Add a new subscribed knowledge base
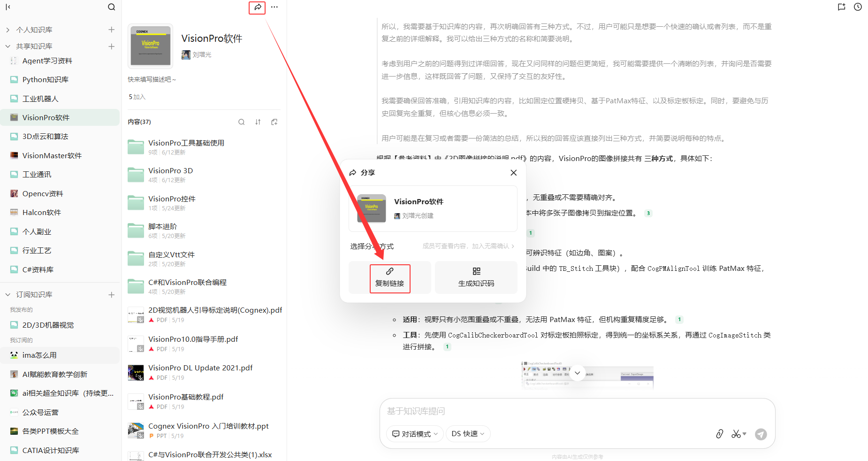 (111, 295)
